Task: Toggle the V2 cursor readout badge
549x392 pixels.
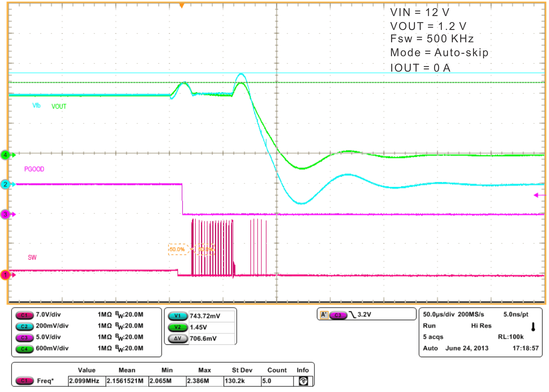Action: pos(177,327)
